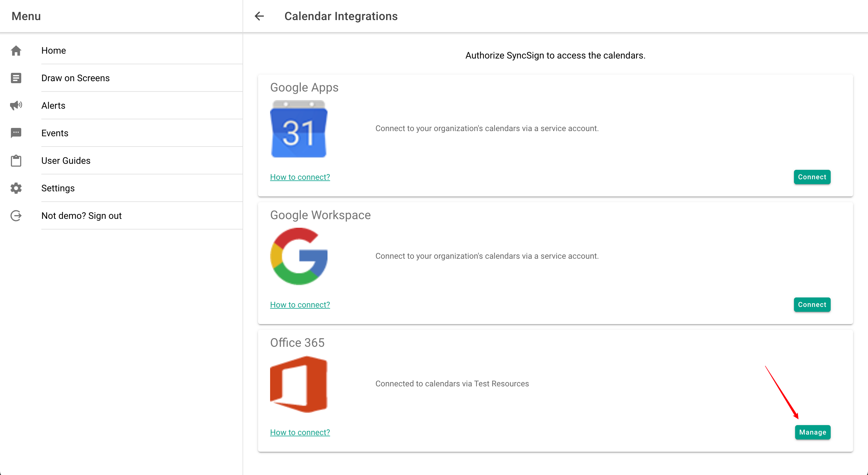Open How to connect link for Google Workspace
This screenshot has height=475, width=868.
pyautogui.click(x=300, y=305)
